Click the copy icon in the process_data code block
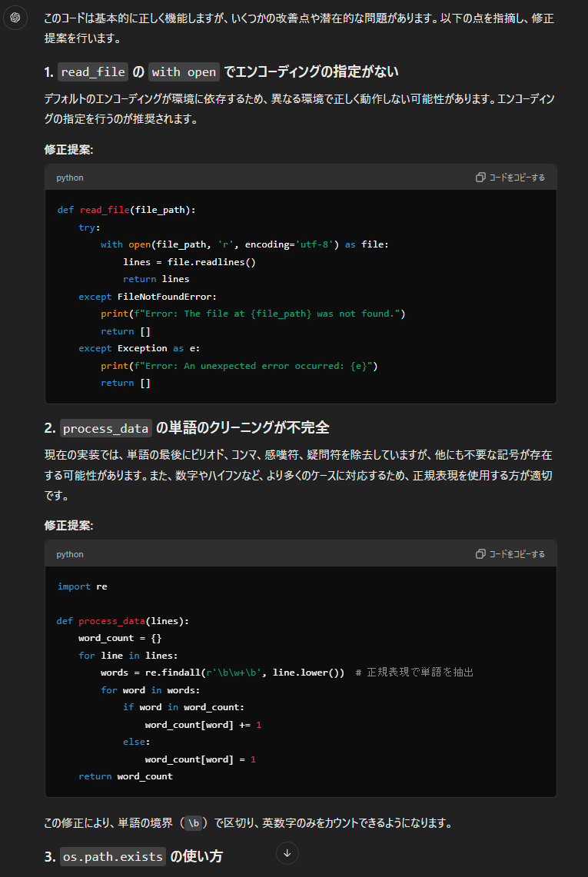Image resolution: width=588 pixels, height=877 pixels. pyautogui.click(x=480, y=554)
